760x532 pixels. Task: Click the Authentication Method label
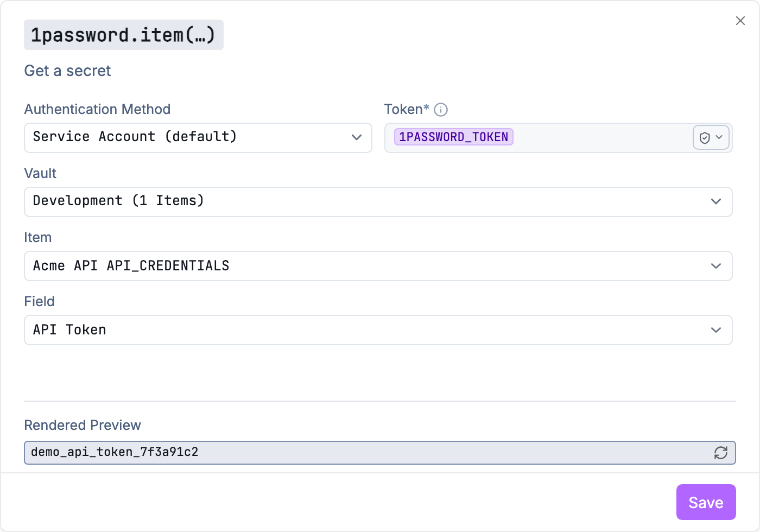point(98,109)
